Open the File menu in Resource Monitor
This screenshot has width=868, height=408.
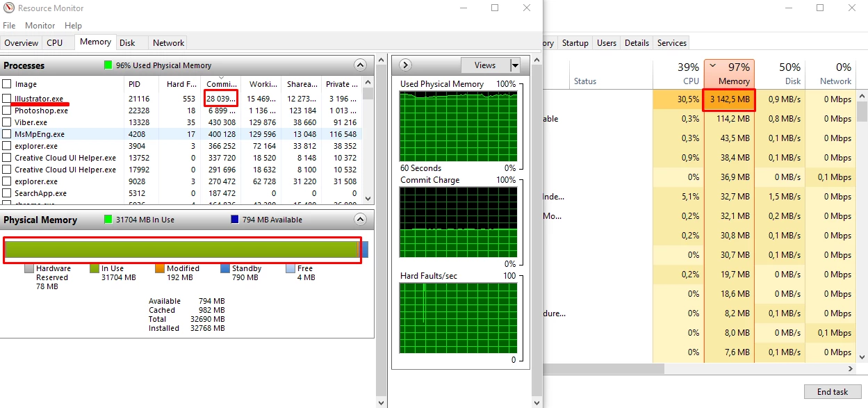coord(9,26)
